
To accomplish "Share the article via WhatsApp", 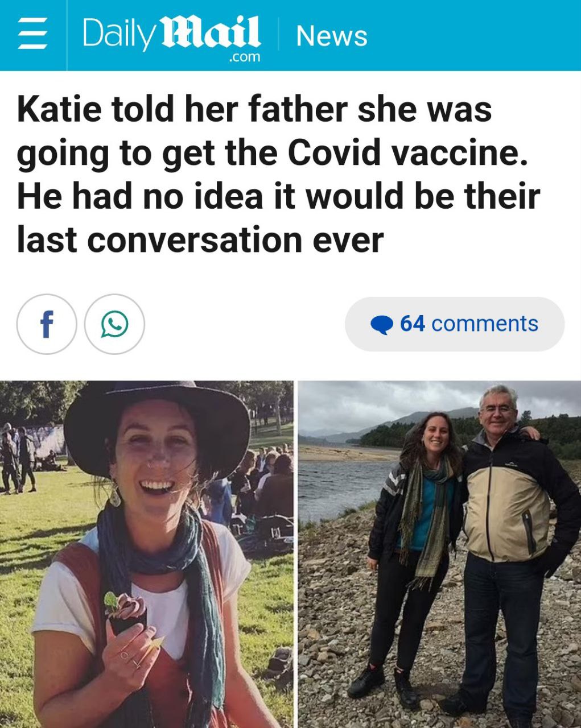I will [114, 324].
